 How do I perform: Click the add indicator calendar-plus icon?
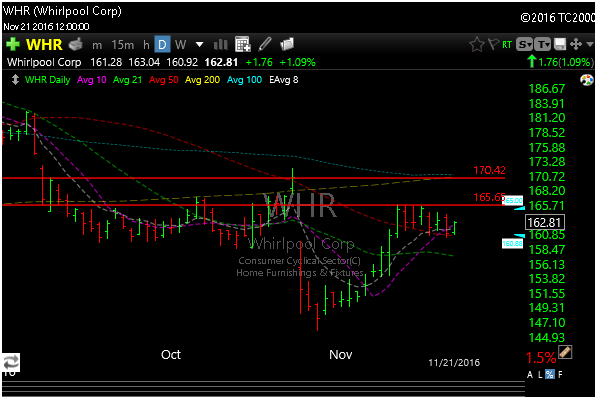(242, 44)
